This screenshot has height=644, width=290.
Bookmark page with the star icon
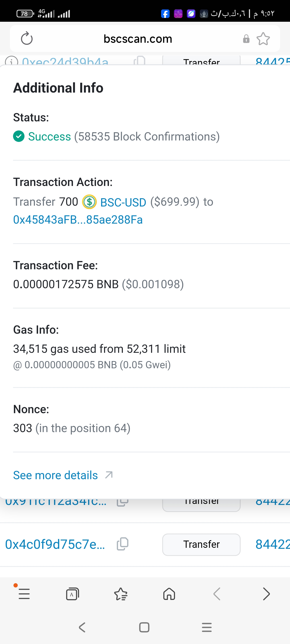(263, 39)
